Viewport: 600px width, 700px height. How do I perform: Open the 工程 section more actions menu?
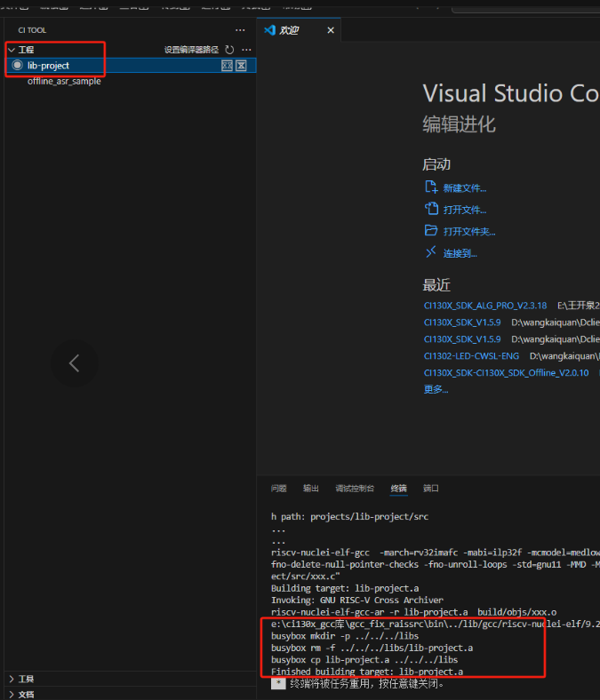click(x=246, y=50)
